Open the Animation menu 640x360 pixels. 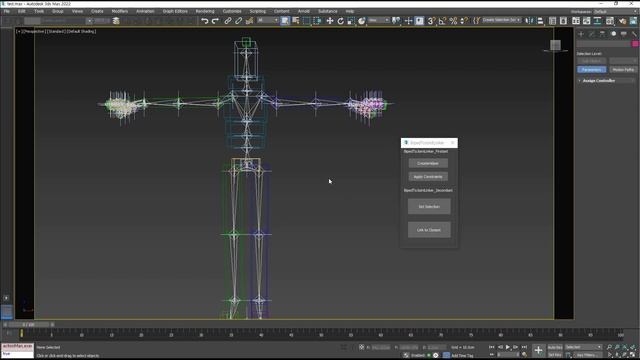pyautogui.click(x=145, y=11)
